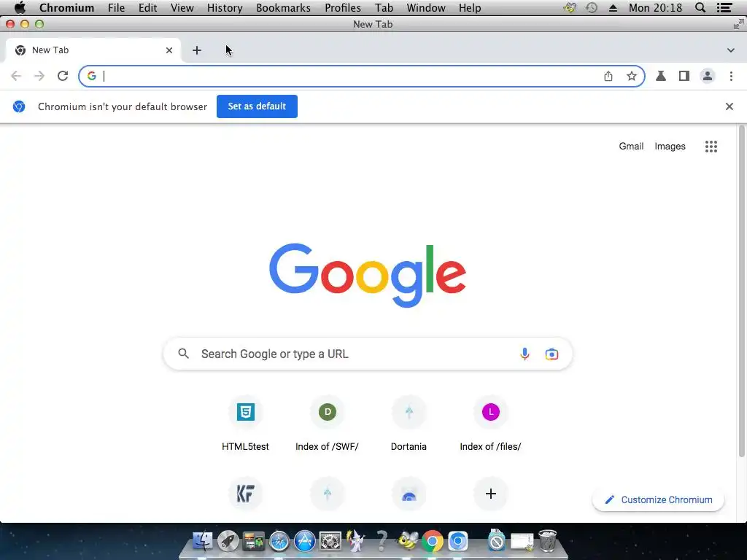The image size is (747, 560).
Task: Click the eject icon in menu bar
Action: tap(613, 8)
